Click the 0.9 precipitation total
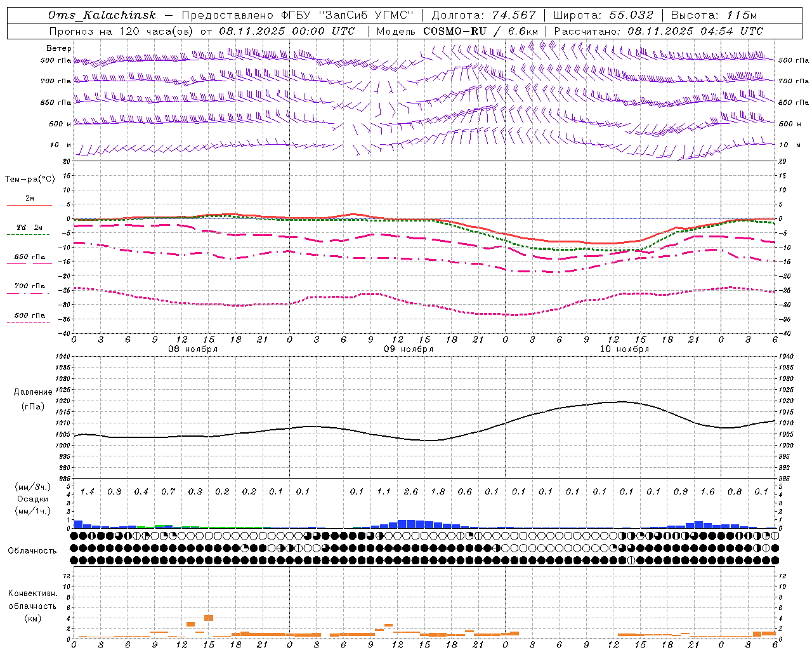 pyautogui.click(x=681, y=492)
